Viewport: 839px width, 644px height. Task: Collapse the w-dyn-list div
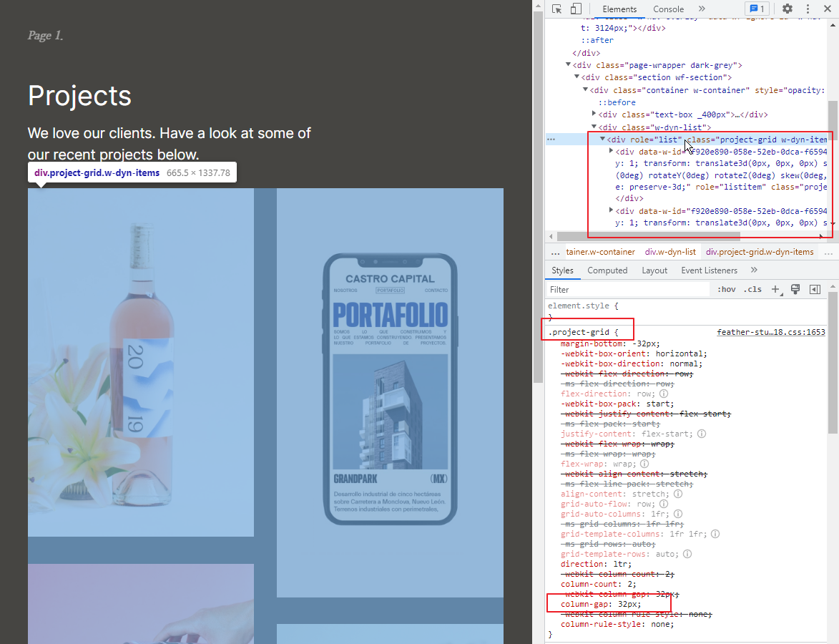tap(594, 127)
